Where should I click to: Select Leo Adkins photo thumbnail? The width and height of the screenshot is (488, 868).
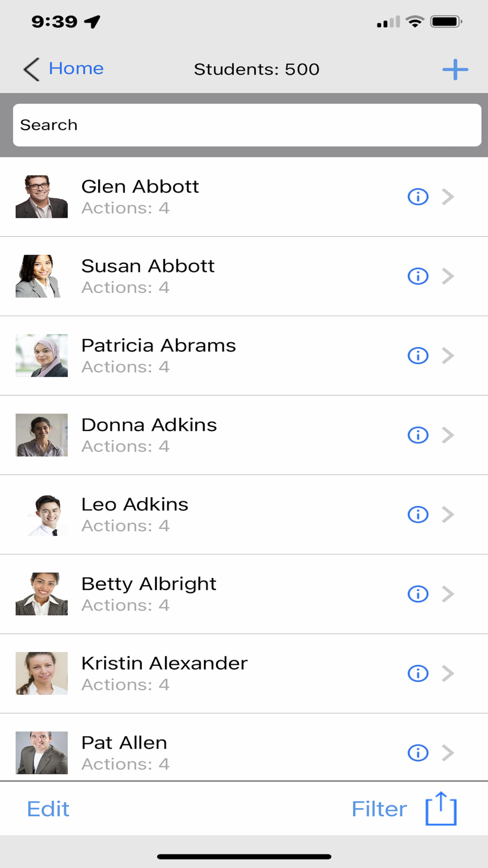[42, 515]
